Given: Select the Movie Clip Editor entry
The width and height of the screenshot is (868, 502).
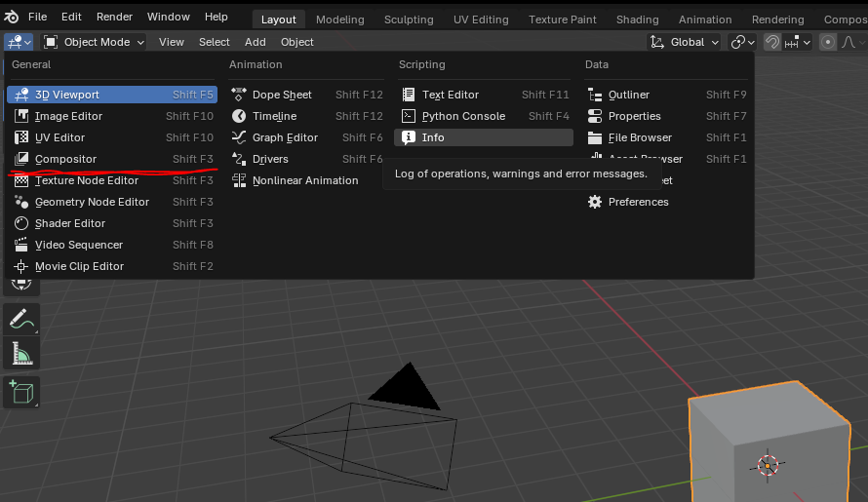Looking at the screenshot, I should (x=112, y=266).
